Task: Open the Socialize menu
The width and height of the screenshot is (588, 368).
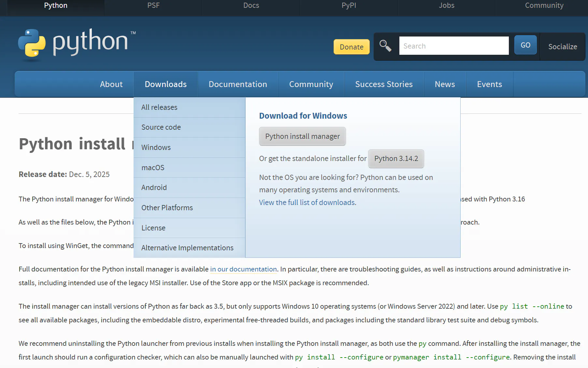Action: click(562, 47)
